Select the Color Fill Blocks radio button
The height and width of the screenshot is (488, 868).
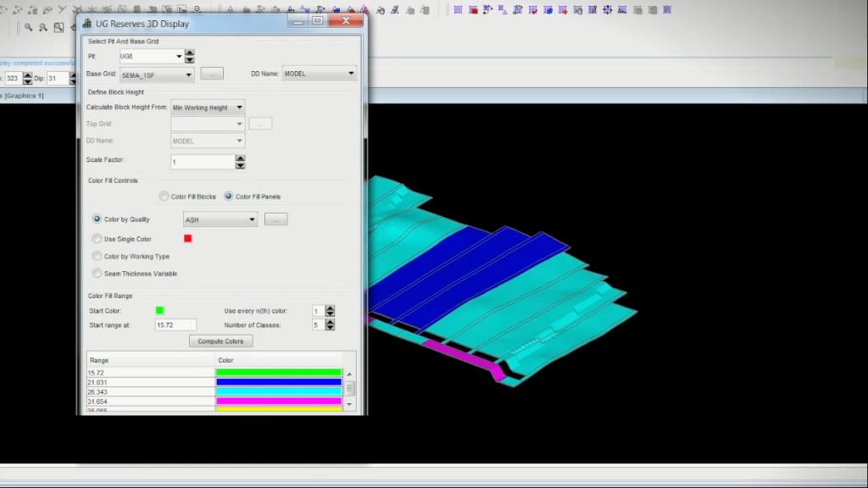pos(164,197)
